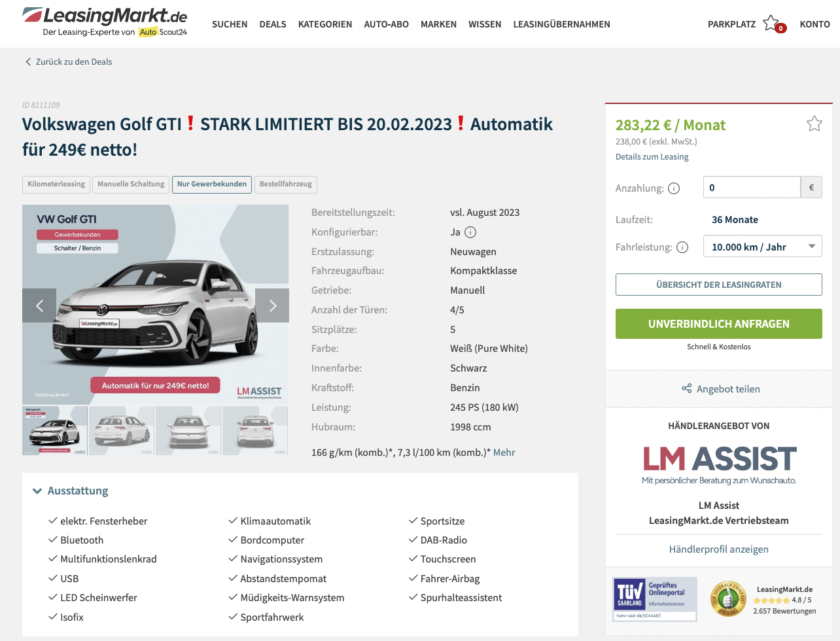Focus the Anzahlung amount input field
The height and width of the screenshot is (641, 840).
[752, 188]
